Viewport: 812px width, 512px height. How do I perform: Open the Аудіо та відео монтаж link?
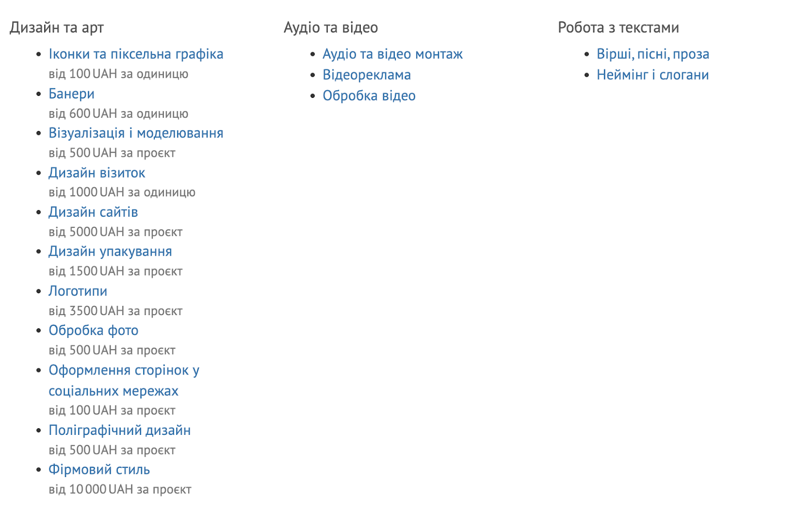pos(393,54)
